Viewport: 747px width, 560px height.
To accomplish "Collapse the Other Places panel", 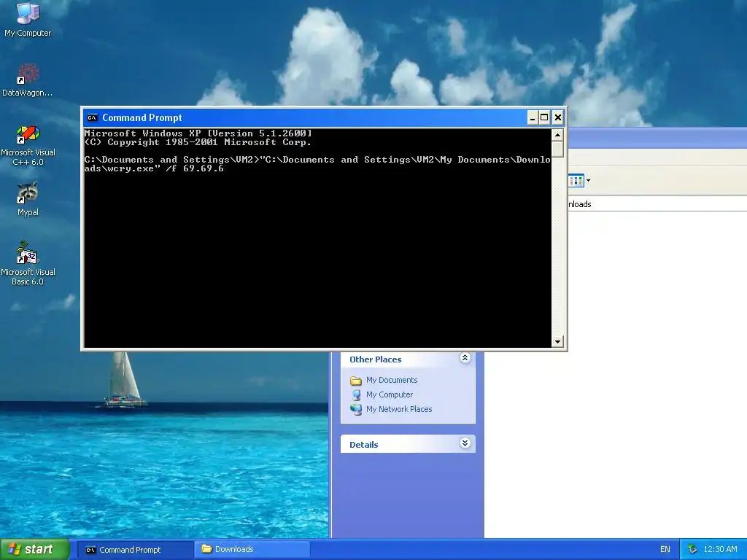I will click(465, 358).
